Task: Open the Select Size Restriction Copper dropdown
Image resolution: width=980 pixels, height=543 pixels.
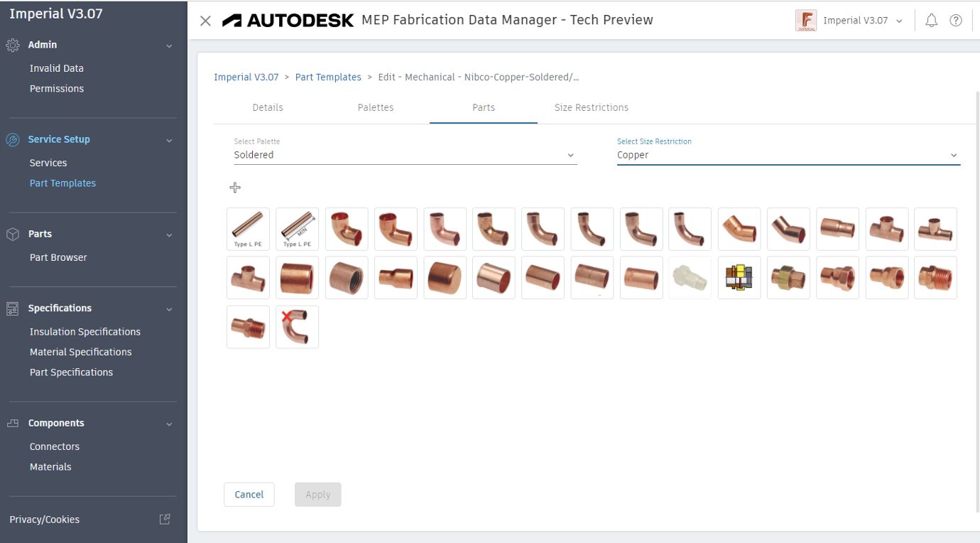Action: (788, 155)
